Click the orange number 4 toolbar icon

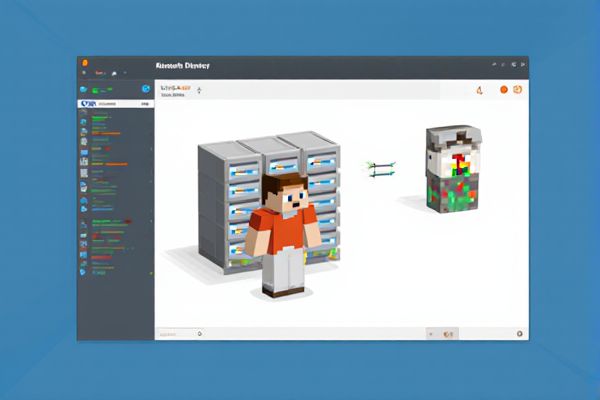coord(479,90)
